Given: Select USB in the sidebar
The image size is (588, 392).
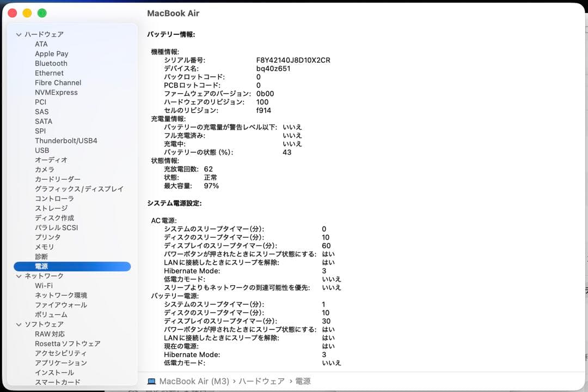Looking at the screenshot, I should 42,150.
